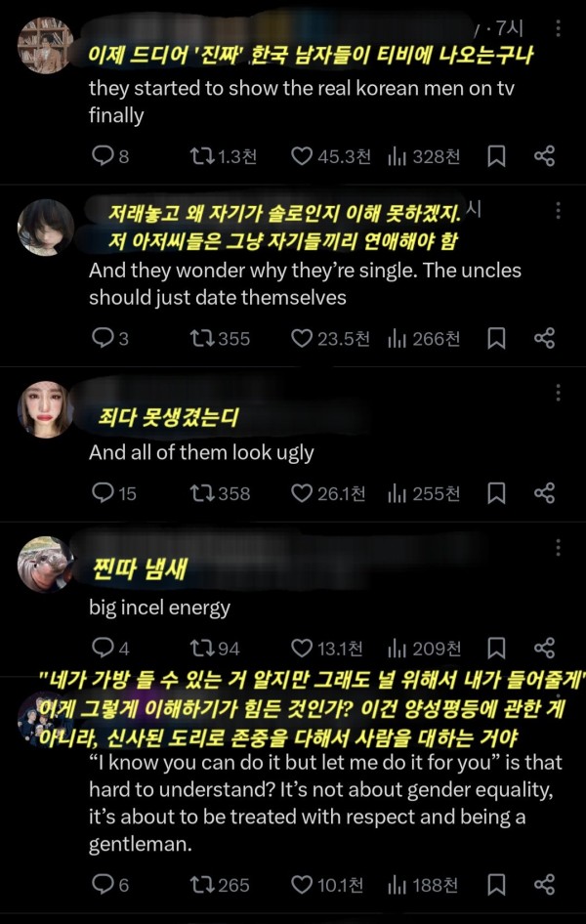Open profile picture of first tweet's author
Screen dimensions: 586x924
[x=45, y=45]
